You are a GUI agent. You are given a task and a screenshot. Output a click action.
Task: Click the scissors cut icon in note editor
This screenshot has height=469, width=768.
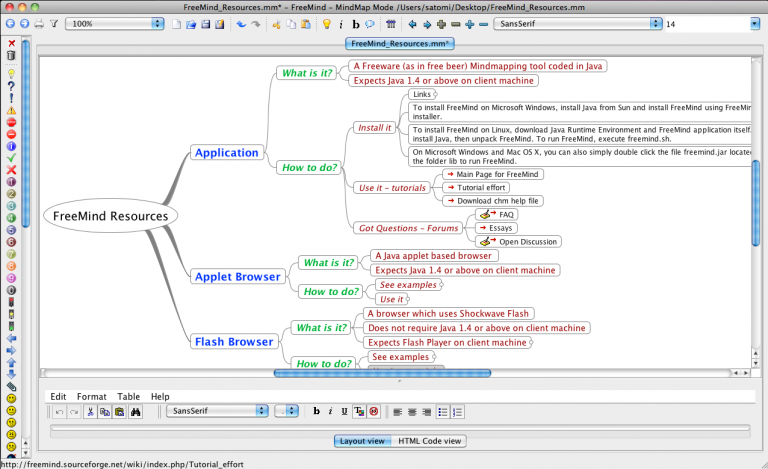(x=90, y=411)
